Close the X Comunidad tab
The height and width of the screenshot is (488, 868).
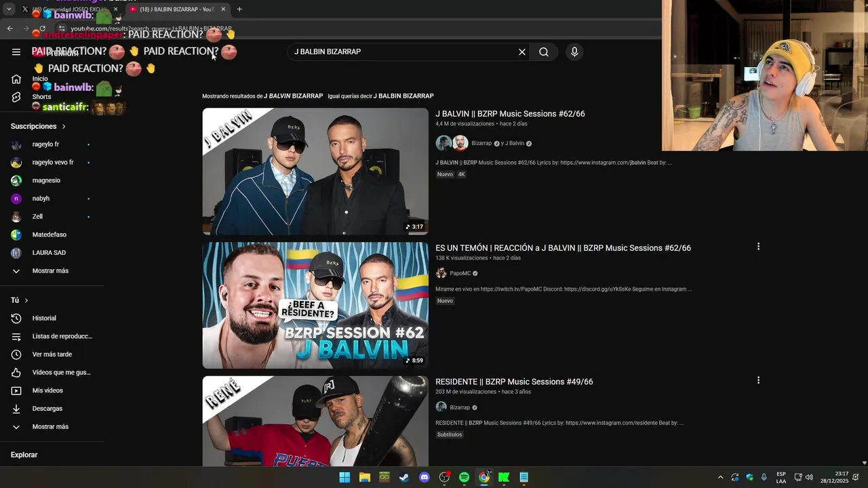point(115,9)
